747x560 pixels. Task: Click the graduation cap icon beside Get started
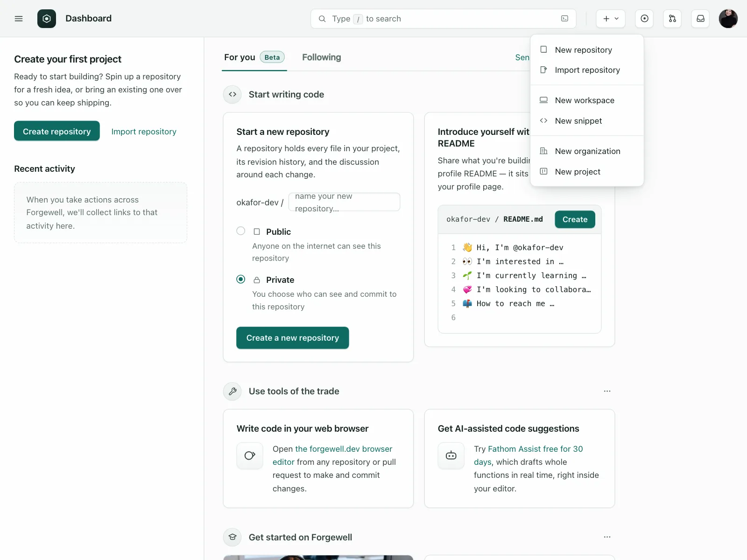[x=233, y=537]
